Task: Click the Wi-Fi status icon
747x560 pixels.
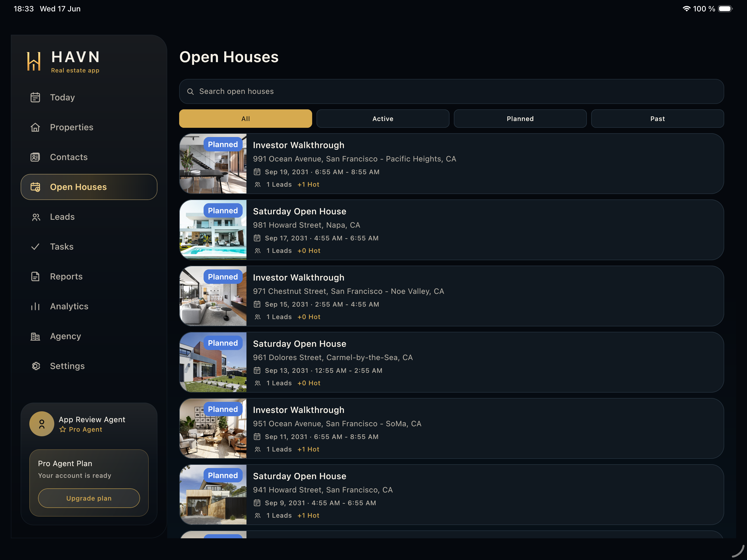Action: pyautogui.click(x=686, y=9)
